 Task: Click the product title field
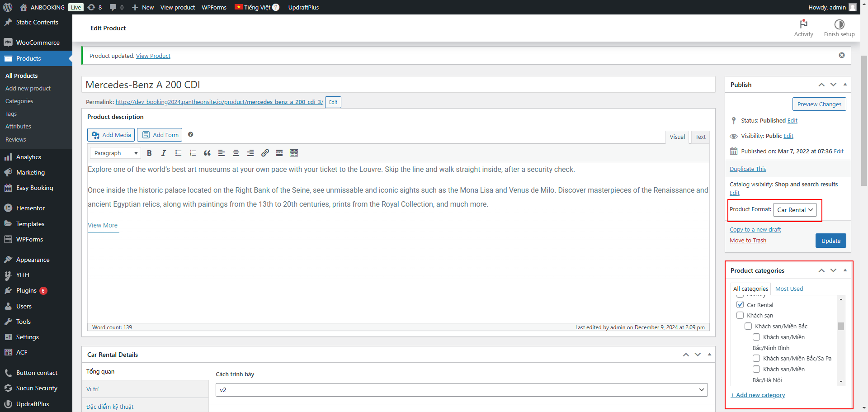tap(398, 85)
